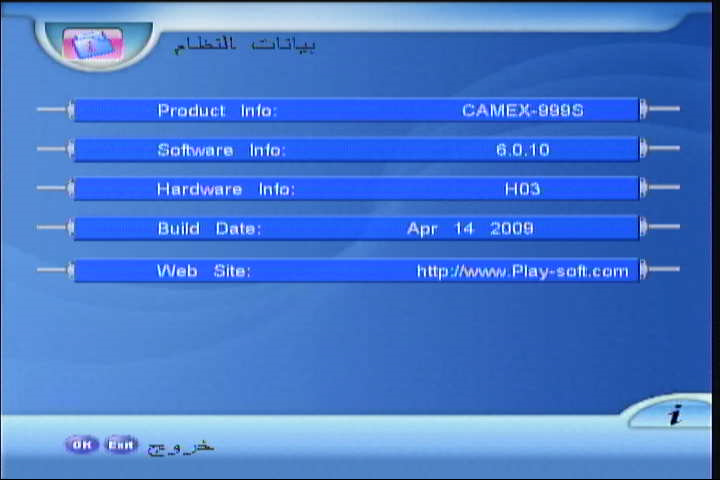
Task: Click the CAMEX-999S product value
Action: [523, 111]
